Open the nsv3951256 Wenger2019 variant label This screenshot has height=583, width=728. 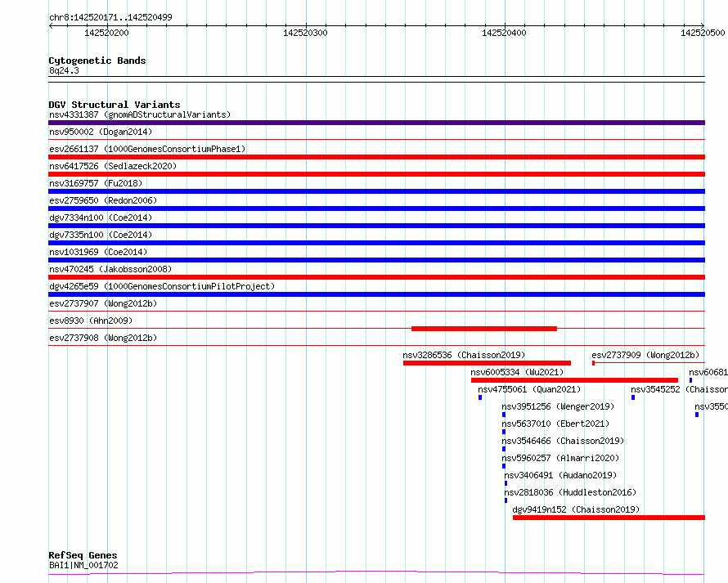point(557,406)
